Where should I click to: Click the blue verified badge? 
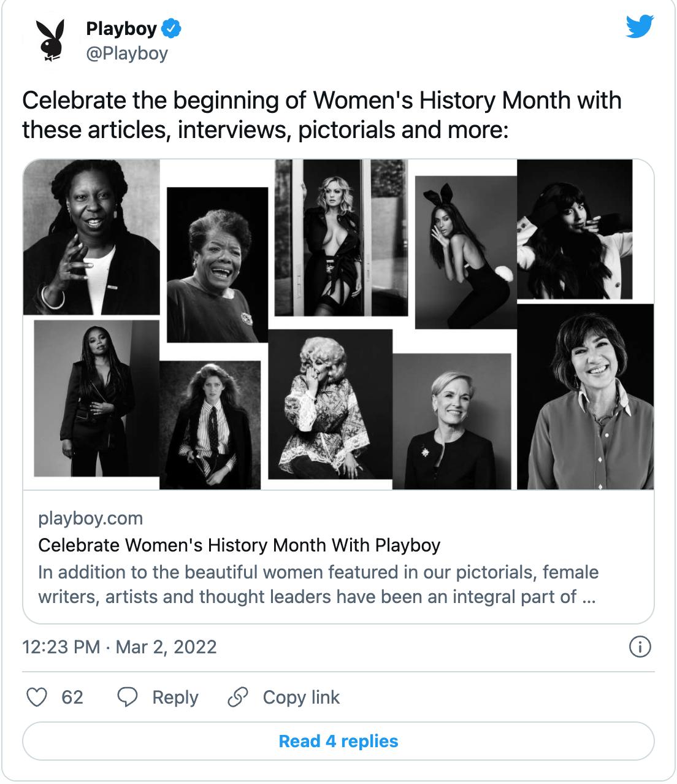click(170, 28)
